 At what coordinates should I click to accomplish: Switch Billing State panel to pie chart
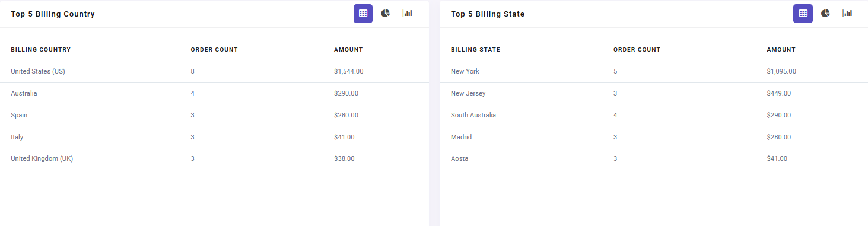pyautogui.click(x=825, y=14)
